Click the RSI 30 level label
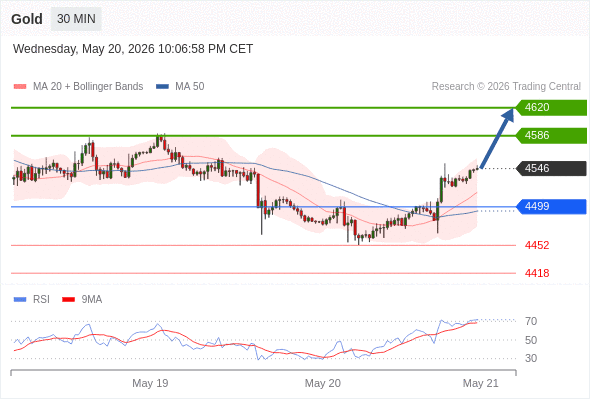The width and height of the screenshot is (590, 400). 531,358
